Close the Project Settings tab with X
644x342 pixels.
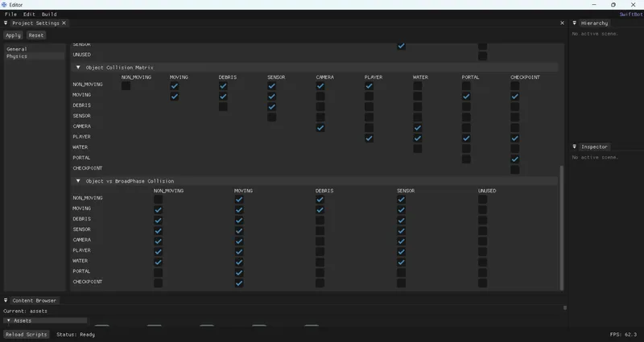[64, 23]
